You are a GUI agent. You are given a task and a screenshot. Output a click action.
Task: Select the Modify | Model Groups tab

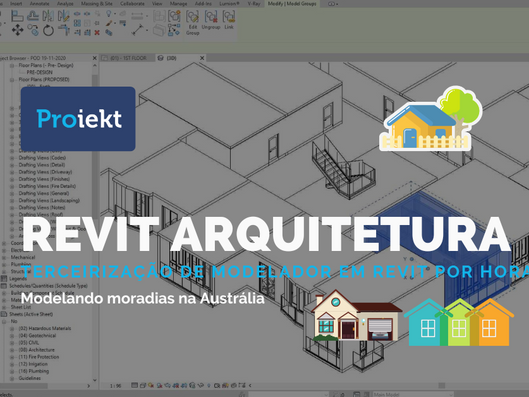(x=292, y=4)
